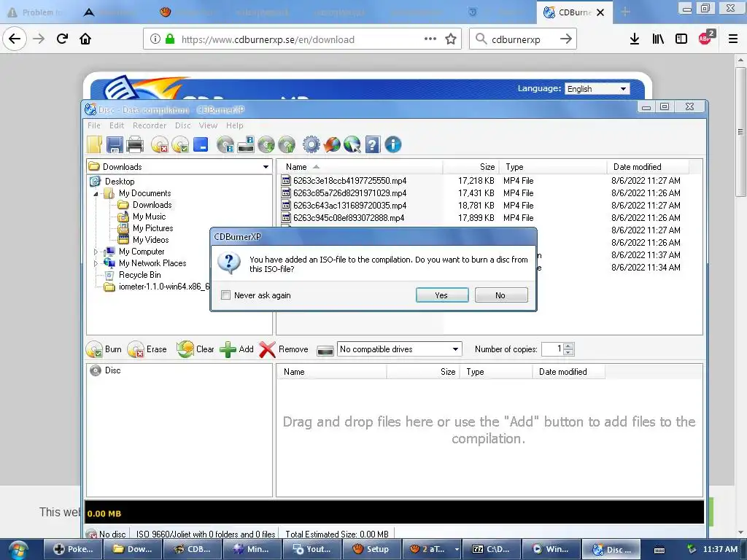747x560 pixels.
Task: Click toolbar disc icon with green checkmark
Action: [180, 144]
